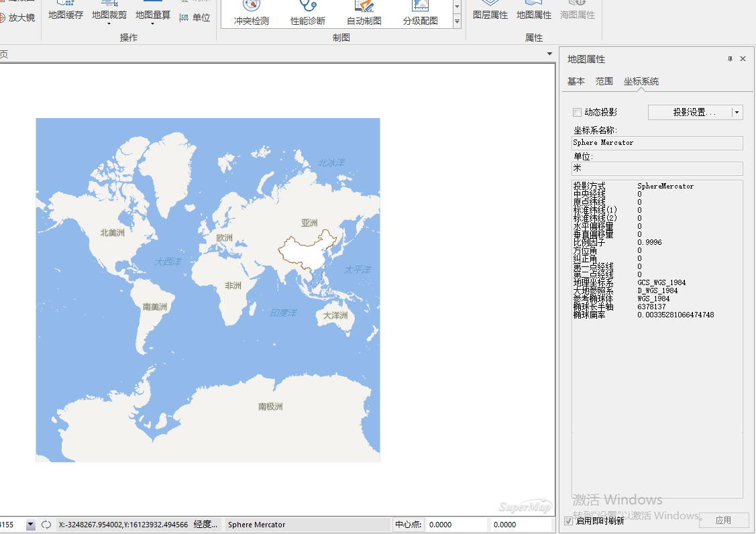Click the 太平洋 ocean label
Screen dimensions: 756x534
[x=358, y=270]
